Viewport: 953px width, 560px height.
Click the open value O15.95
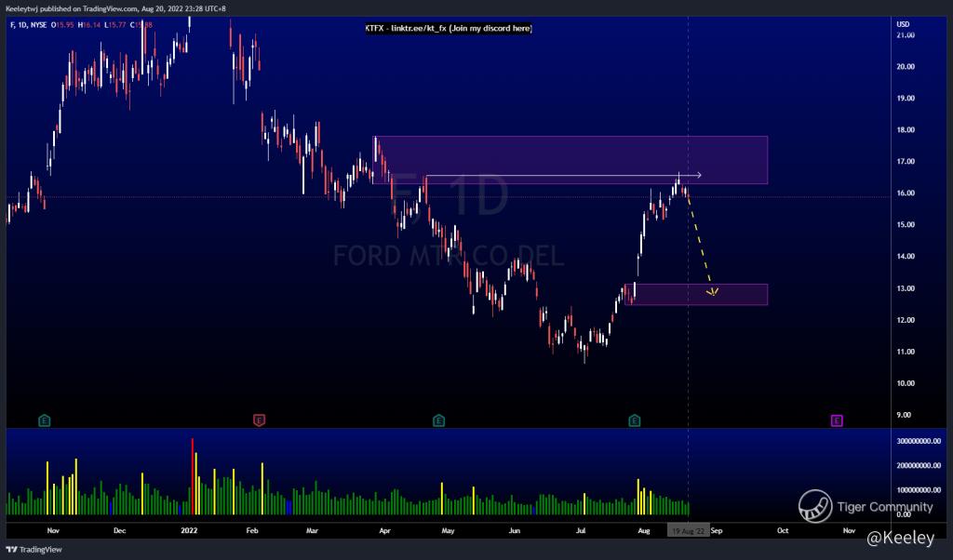pos(62,25)
